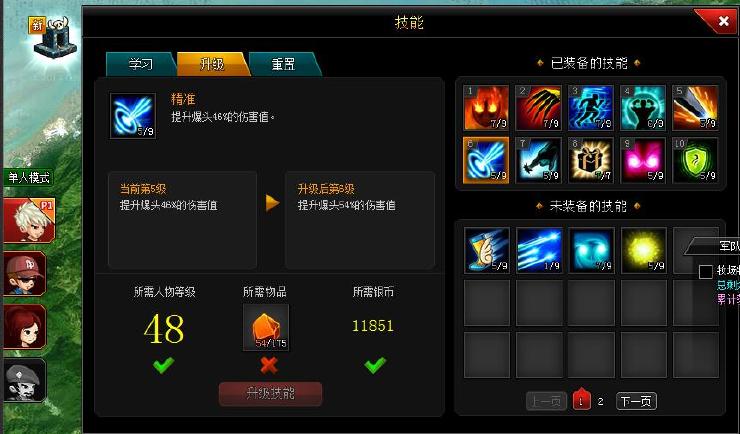Screen dimensions: 740x434
Task: Select the unequipped winged hourglass skill
Action: (487, 250)
